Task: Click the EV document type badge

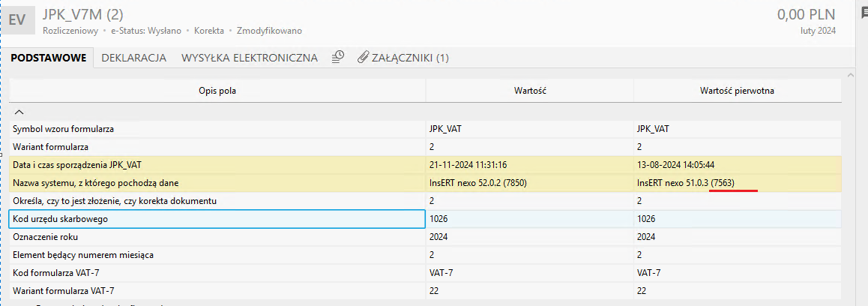Action: coord(18,20)
